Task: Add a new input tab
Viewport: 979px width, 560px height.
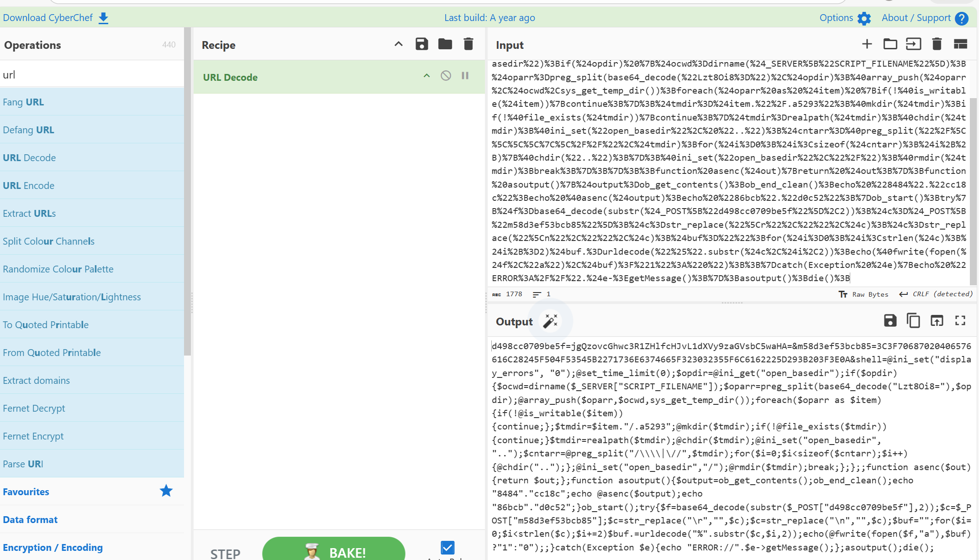Action: pos(867,44)
